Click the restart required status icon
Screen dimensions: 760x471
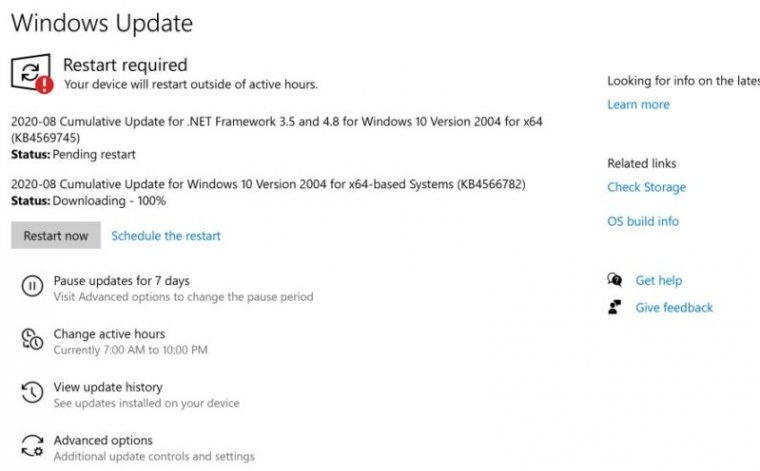point(30,73)
